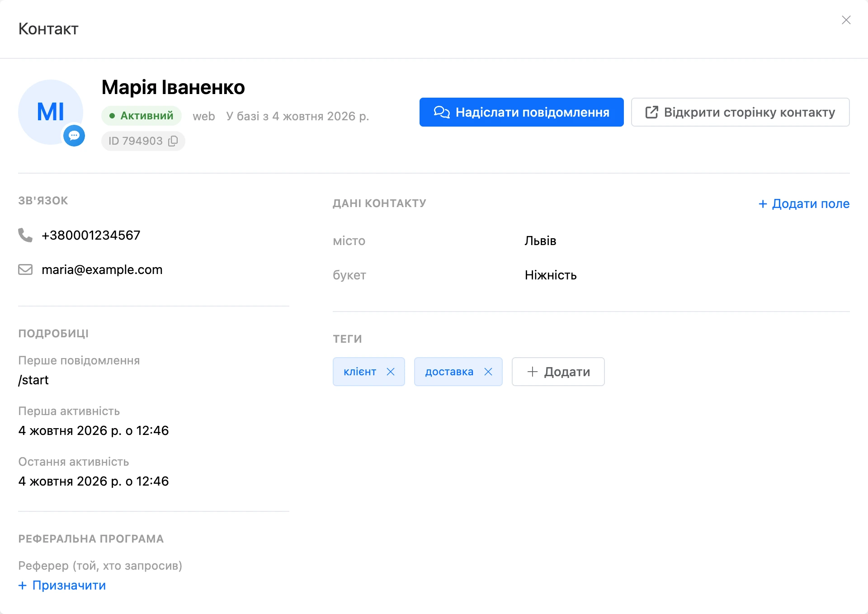This screenshot has width=868, height=614.
Task: Click the email envelope icon
Action: pyautogui.click(x=25, y=269)
